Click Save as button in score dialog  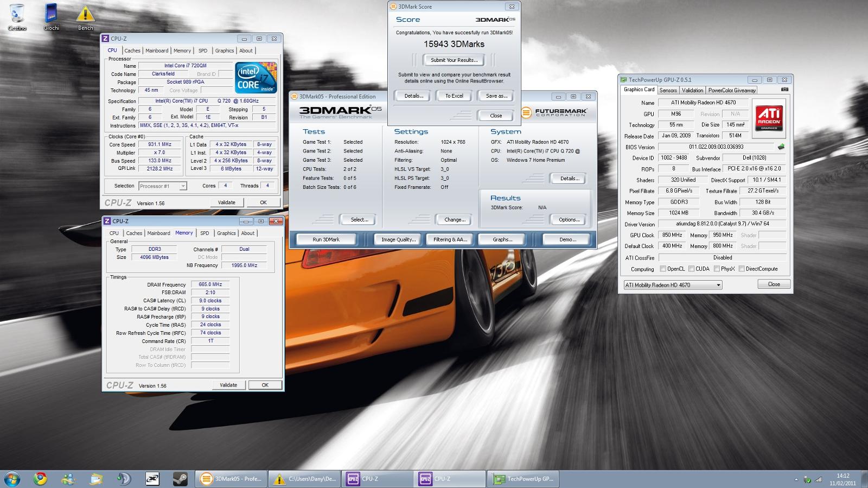click(496, 96)
